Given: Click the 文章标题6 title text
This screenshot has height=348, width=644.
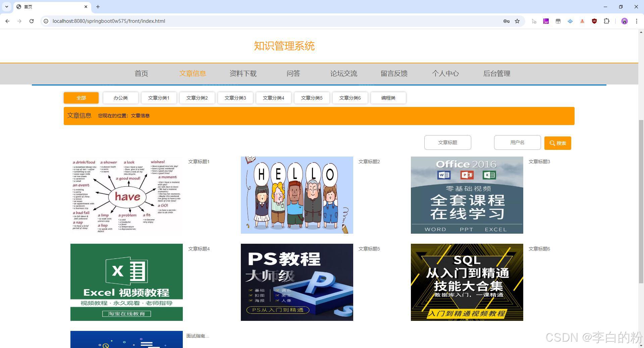Looking at the screenshot, I should (x=539, y=249).
